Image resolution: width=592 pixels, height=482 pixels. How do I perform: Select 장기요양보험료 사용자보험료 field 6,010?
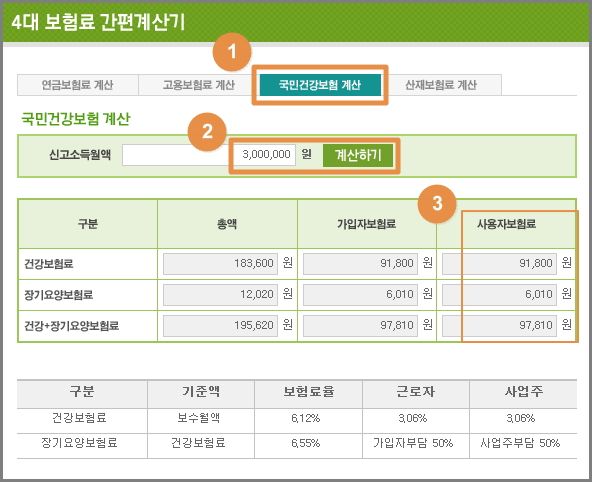pyautogui.click(x=500, y=294)
